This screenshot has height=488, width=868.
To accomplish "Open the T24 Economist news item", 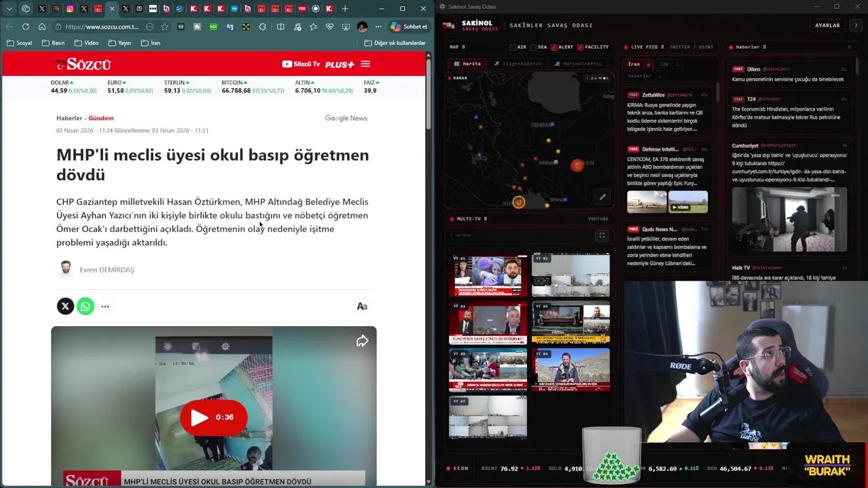I will tap(789, 113).
